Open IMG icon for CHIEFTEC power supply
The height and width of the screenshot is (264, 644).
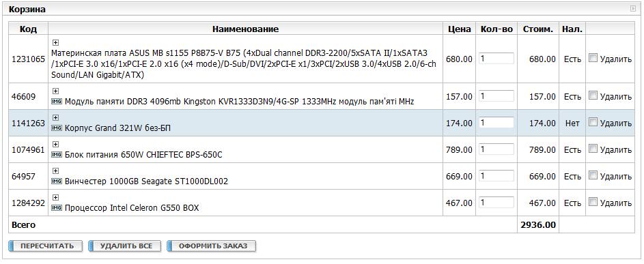56,155
